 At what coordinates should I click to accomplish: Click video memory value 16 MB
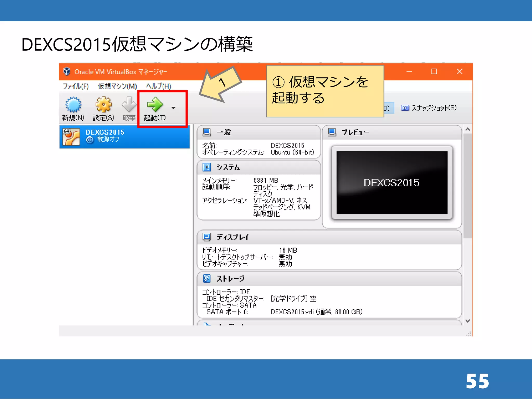(x=288, y=250)
